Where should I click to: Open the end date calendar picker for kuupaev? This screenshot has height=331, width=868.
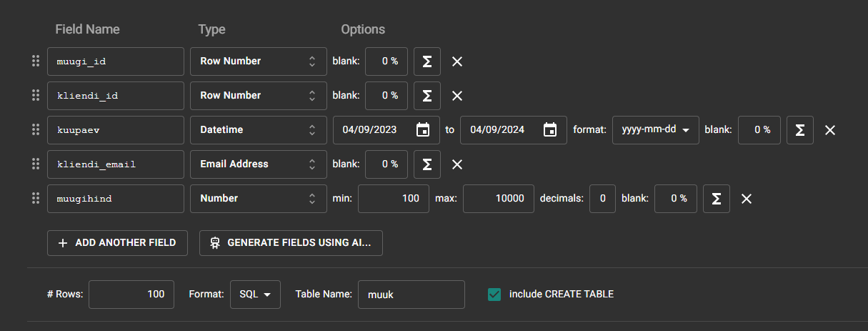tap(550, 130)
